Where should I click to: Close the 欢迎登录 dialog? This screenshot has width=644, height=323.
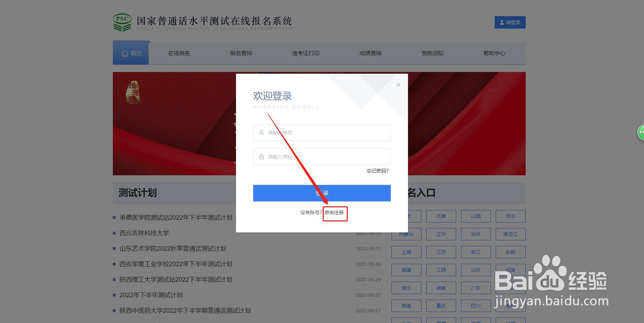pyautogui.click(x=398, y=84)
